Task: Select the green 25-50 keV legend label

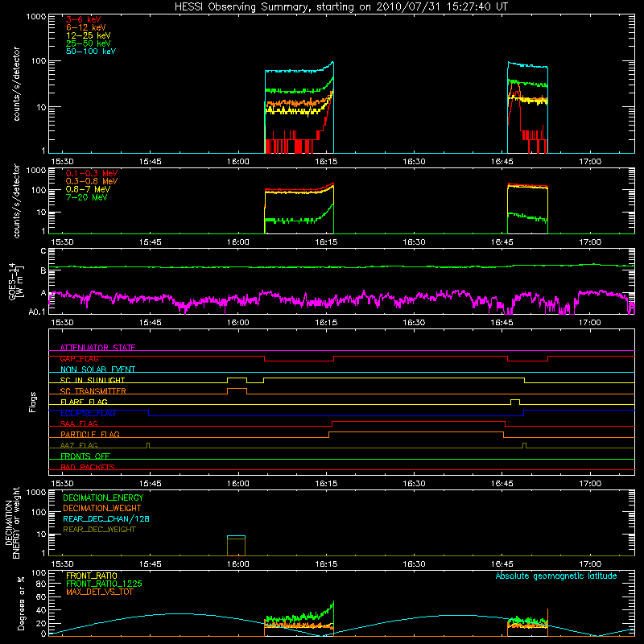Action: (89, 43)
